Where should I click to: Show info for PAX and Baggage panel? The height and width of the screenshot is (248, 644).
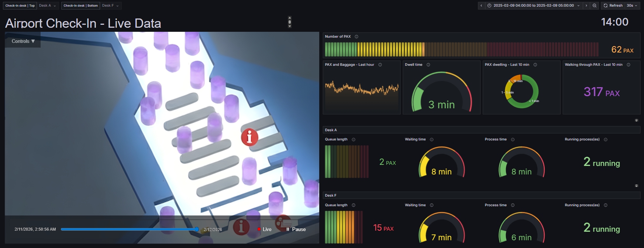point(380,65)
